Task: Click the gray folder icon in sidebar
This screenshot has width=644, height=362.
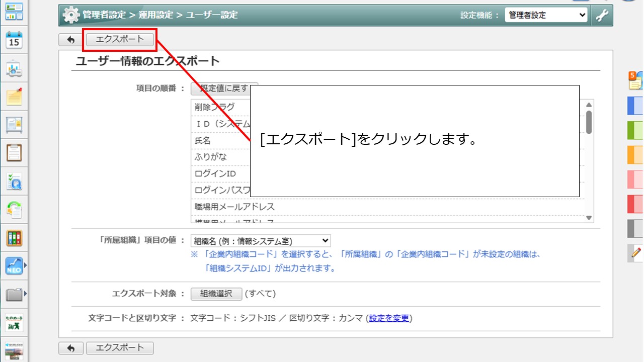Action: 14,294
